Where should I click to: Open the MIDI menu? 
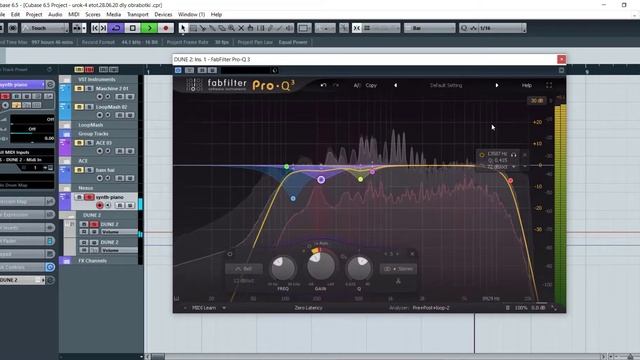74,14
